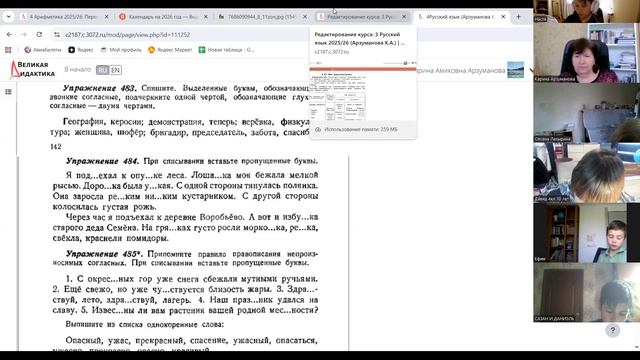Open a new browser tab
Screen dimensions: 640x360
tap(518, 17)
